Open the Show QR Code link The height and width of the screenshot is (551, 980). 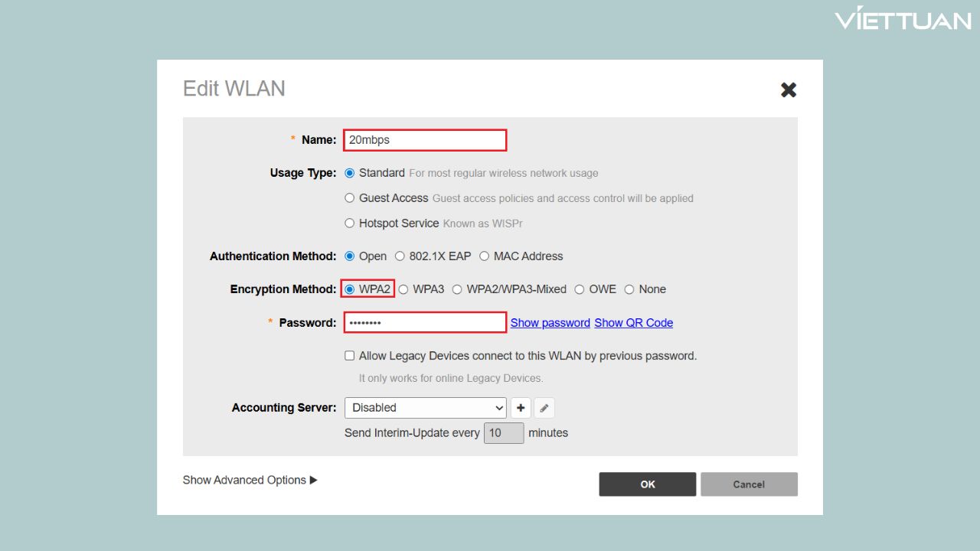(x=633, y=323)
